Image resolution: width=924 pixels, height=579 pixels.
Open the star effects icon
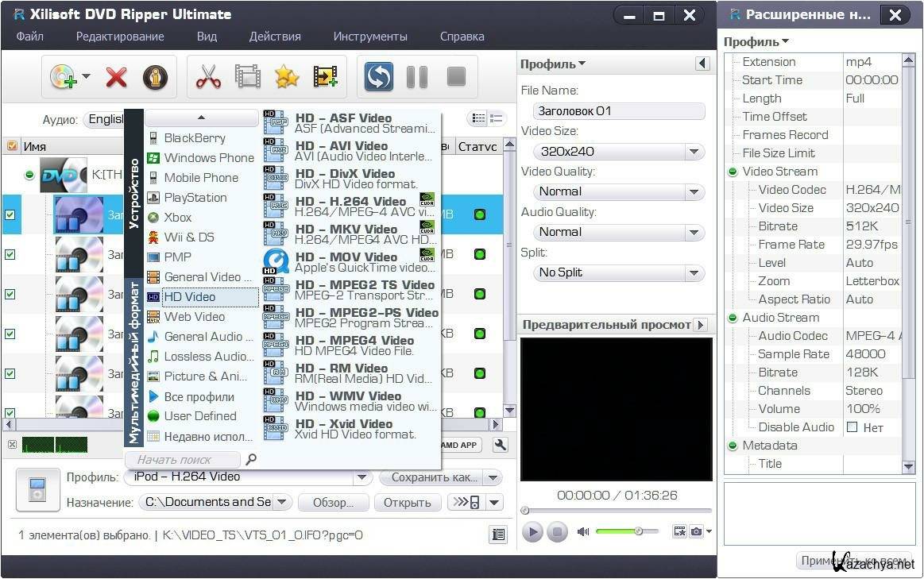pyautogui.click(x=286, y=77)
